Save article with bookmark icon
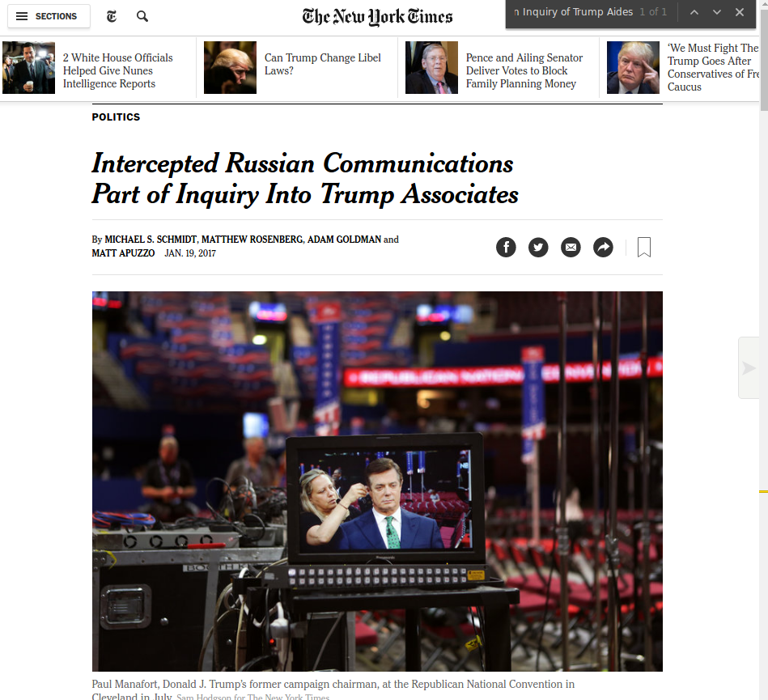Screen dimensions: 768x700 click(x=644, y=248)
